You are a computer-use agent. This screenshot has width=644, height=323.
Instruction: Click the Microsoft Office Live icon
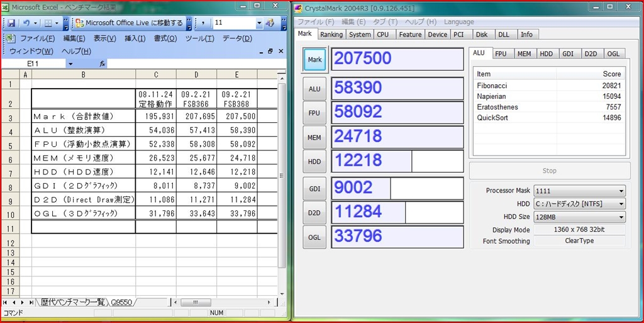tap(79, 23)
